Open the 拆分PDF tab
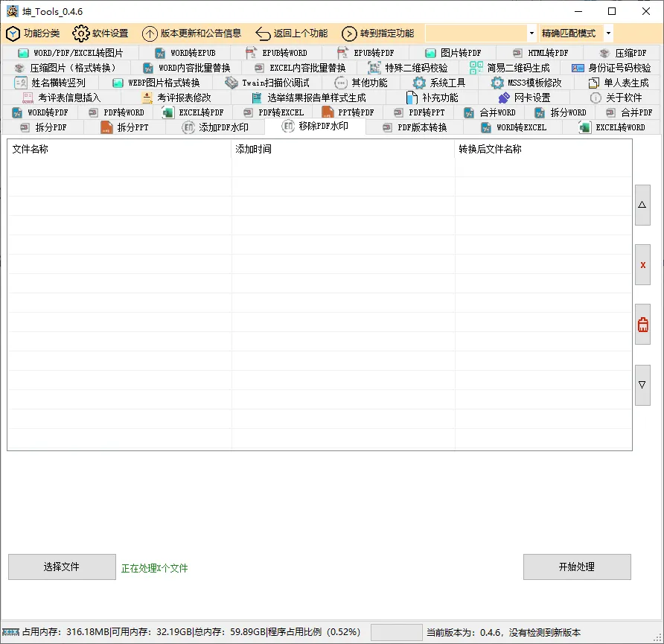Viewport: 664px width, 644px height. point(43,127)
